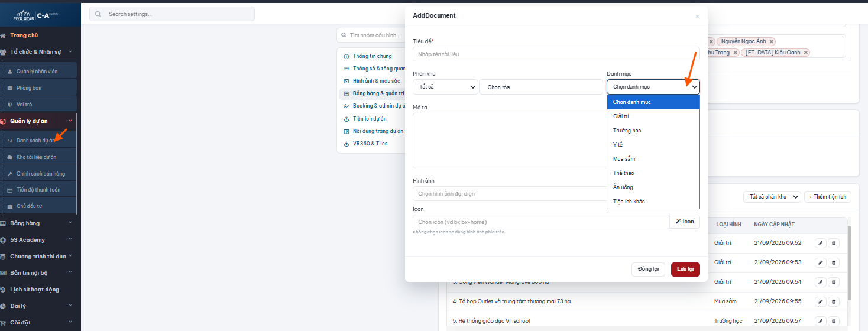Choose the Thể thao category option
The height and width of the screenshot is (331, 868).
pos(653,173)
